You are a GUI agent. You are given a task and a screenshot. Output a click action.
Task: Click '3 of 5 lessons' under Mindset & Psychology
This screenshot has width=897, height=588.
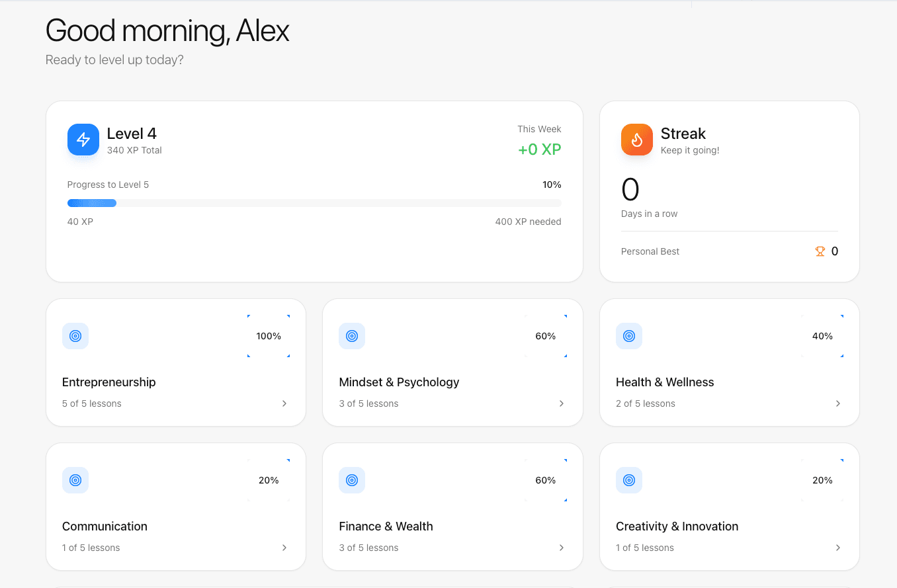click(x=368, y=403)
